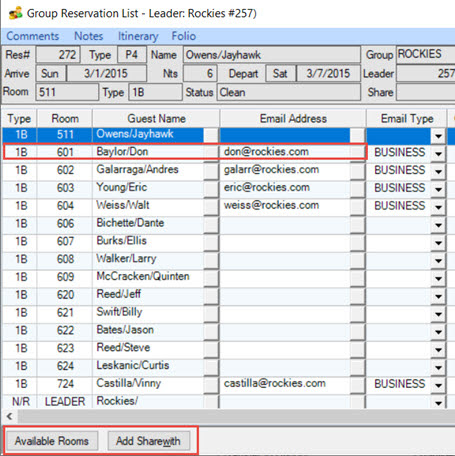The image size is (455, 456).
Task: Open the Folio menu
Action: tap(184, 36)
